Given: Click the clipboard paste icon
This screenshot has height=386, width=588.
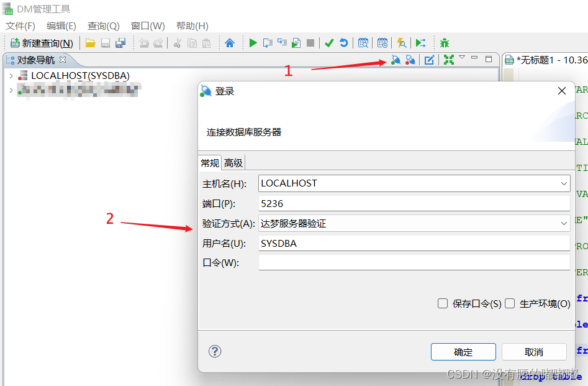Looking at the screenshot, I should click(206, 43).
